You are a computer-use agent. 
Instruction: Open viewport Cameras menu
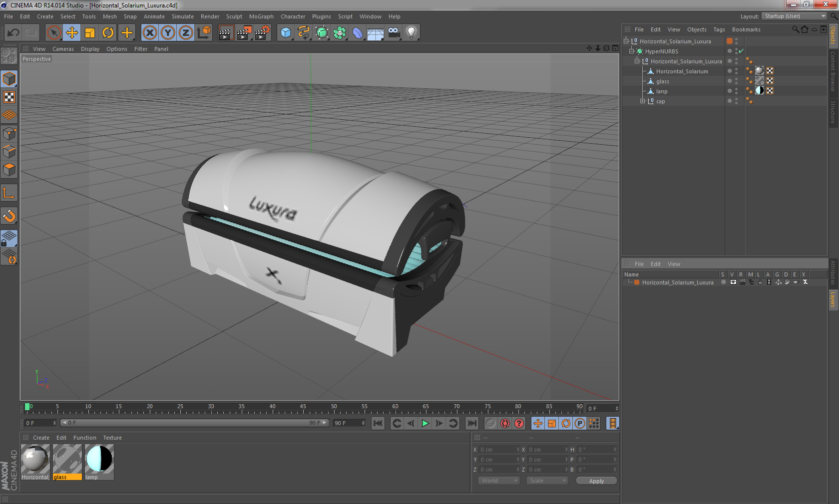coord(63,49)
